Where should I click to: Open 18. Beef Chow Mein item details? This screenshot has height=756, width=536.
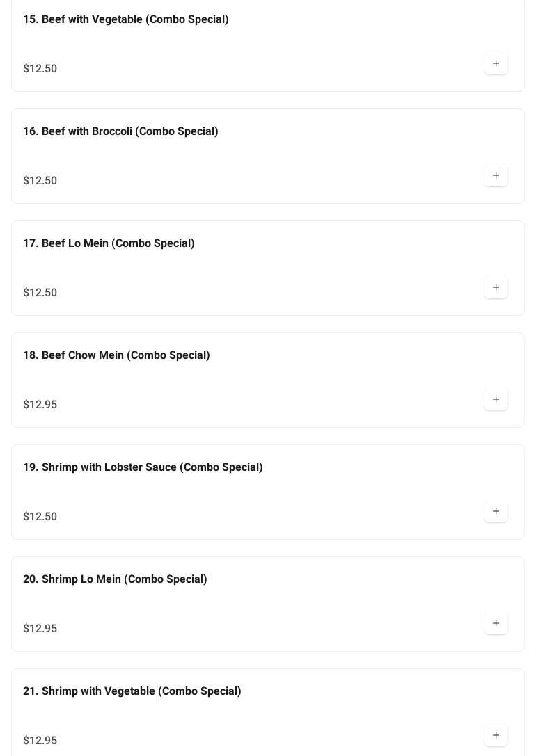point(116,355)
